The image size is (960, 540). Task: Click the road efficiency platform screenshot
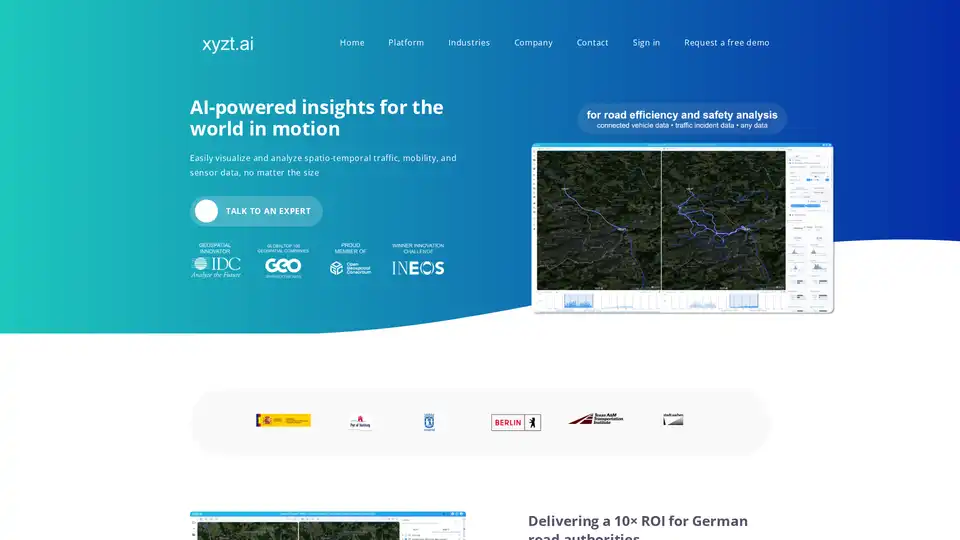point(682,228)
